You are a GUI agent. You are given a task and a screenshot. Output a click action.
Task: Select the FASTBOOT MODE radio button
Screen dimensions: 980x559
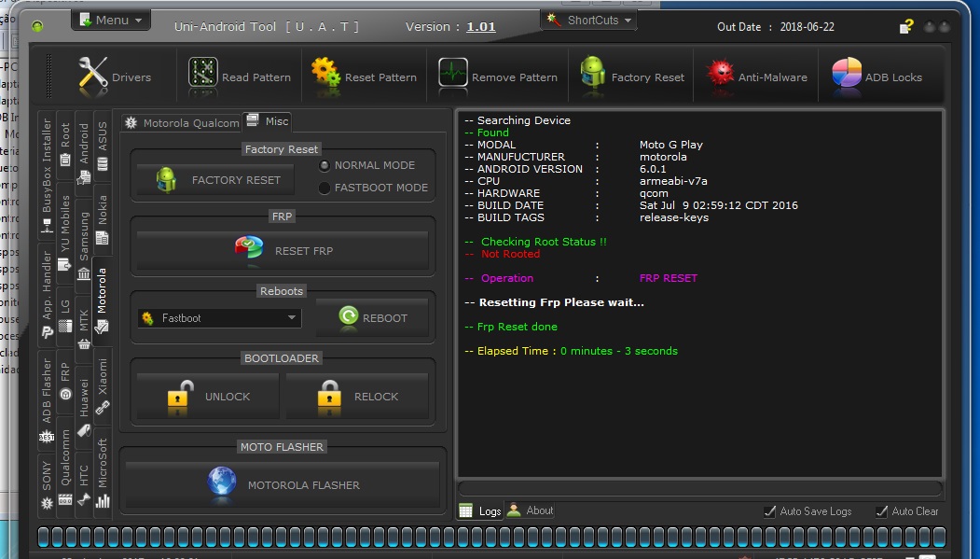324,188
